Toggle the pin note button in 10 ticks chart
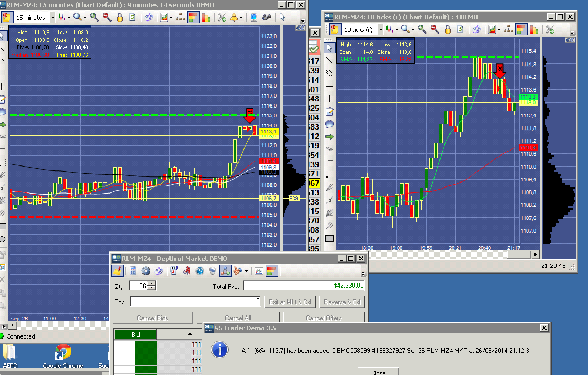Image resolution: width=588 pixels, height=375 pixels. (335, 29)
